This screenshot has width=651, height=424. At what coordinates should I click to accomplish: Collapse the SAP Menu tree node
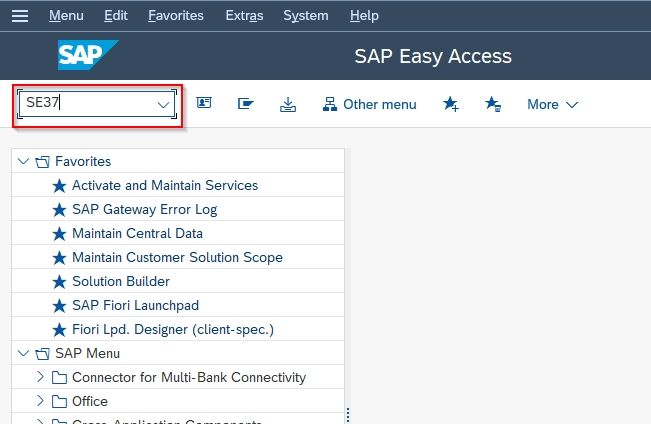coord(24,353)
